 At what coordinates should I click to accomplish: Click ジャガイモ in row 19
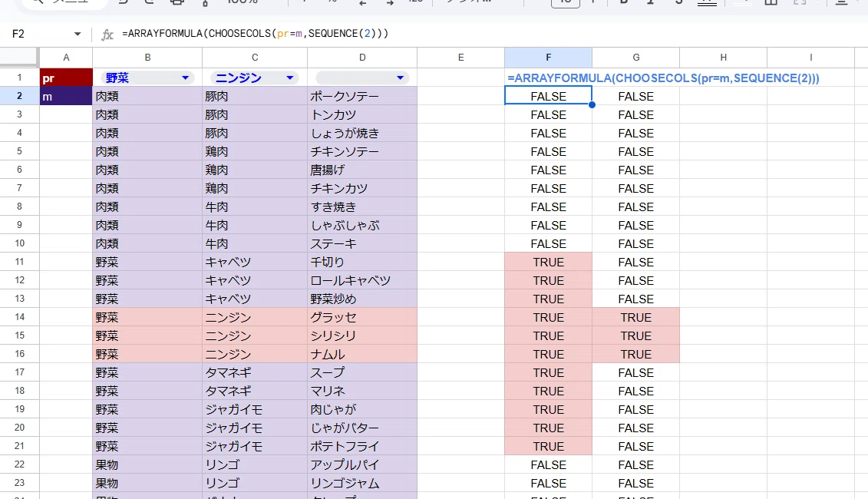point(255,409)
